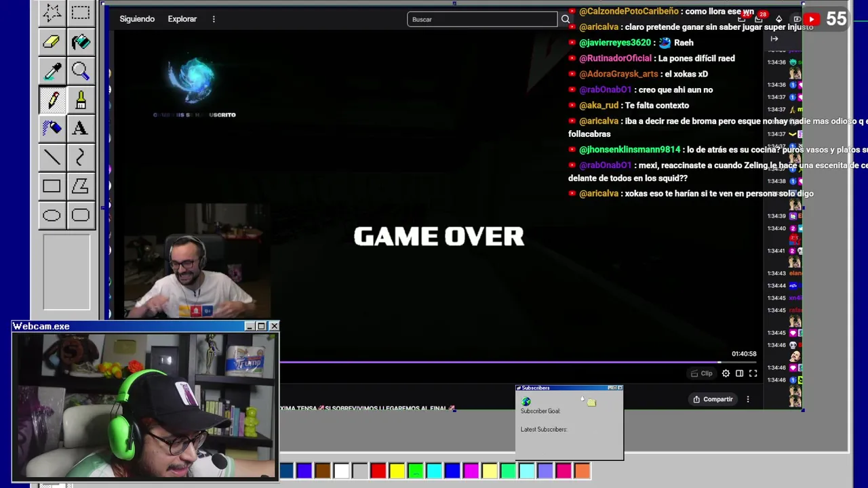Click the Clip button

click(x=701, y=373)
